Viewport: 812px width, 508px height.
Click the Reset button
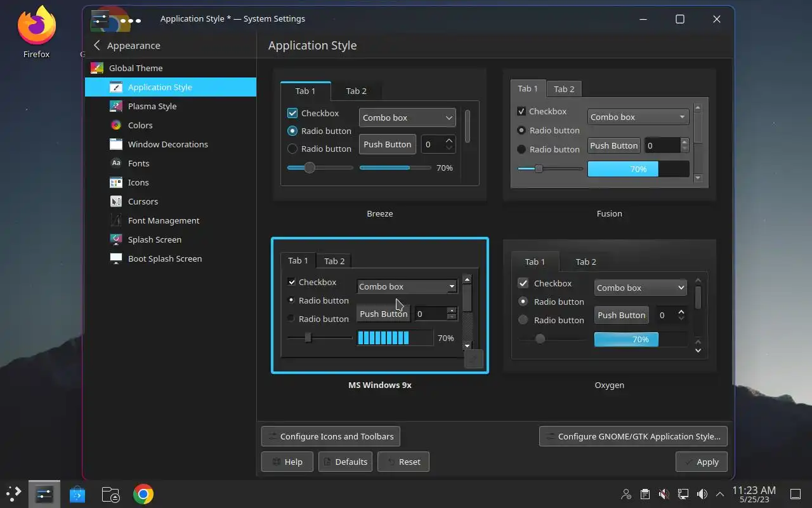pyautogui.click(x=403, y=462)
